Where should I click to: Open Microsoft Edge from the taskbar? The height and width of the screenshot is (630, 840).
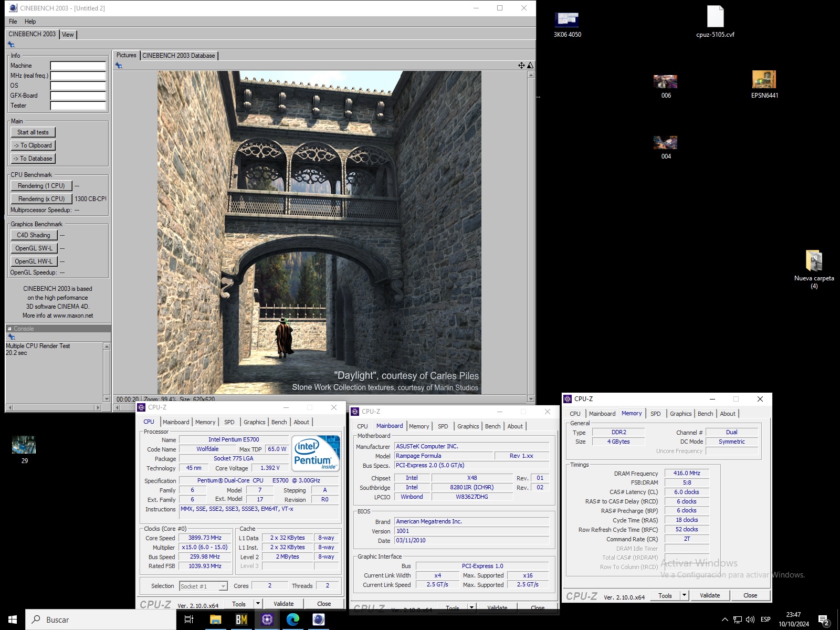tap(292, 619)
